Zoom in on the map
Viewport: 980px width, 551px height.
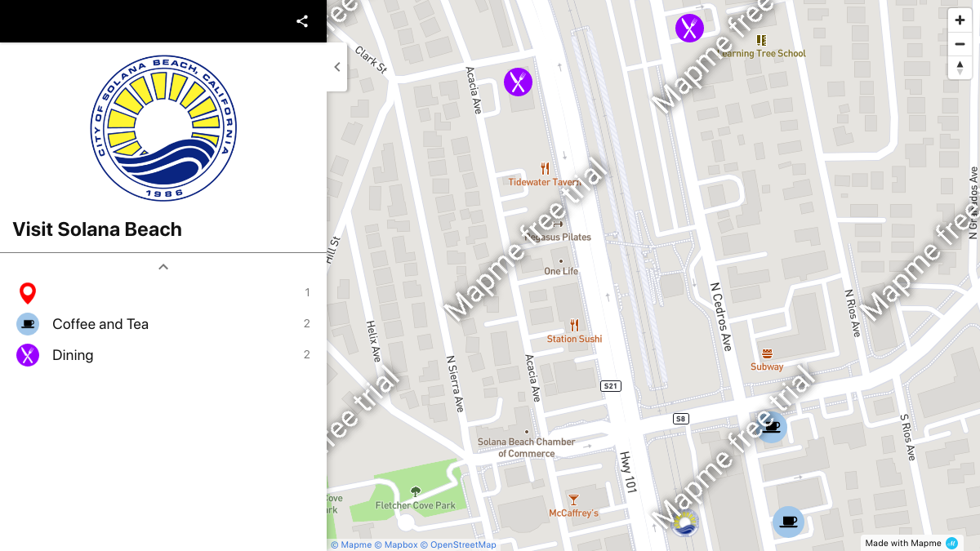point(960,20)
